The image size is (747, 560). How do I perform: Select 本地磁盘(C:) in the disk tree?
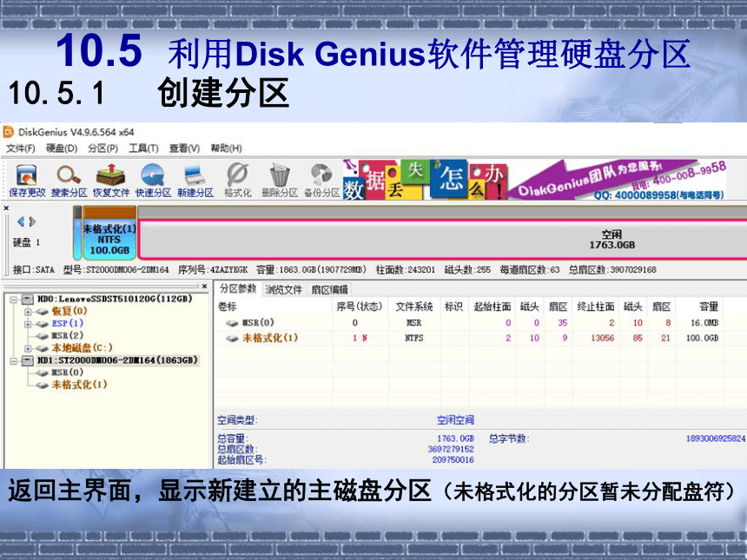coord(82,347)
